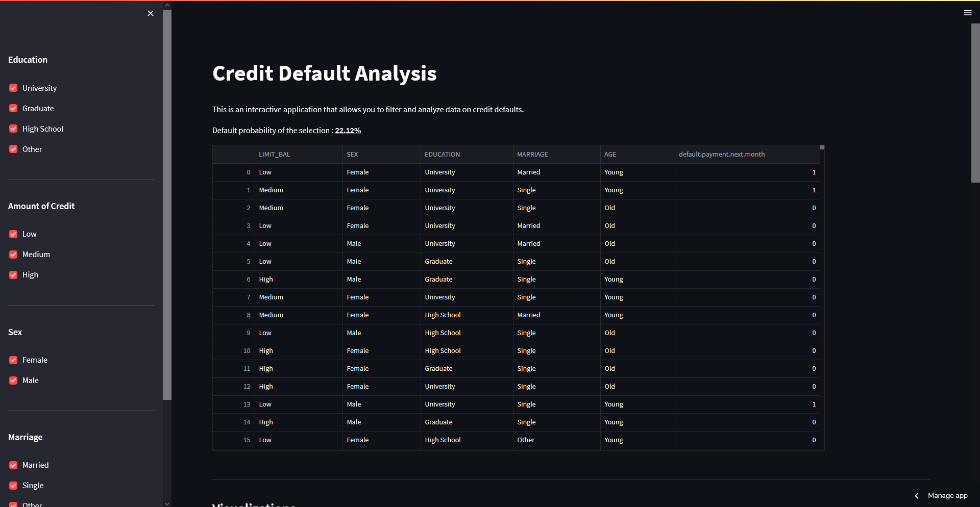
Task: Toggle the Medium credit checkbox
Action: (13, 254)
